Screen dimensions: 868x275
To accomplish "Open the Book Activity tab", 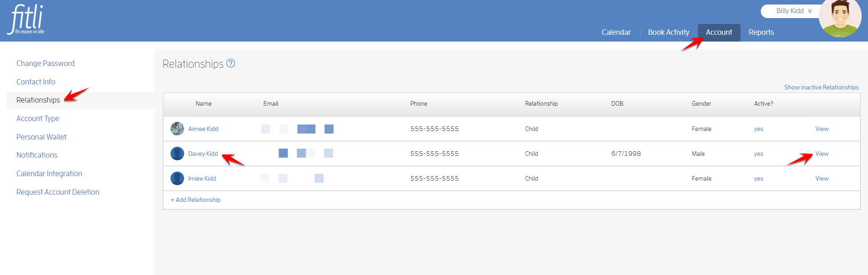I will click(669, 32).
